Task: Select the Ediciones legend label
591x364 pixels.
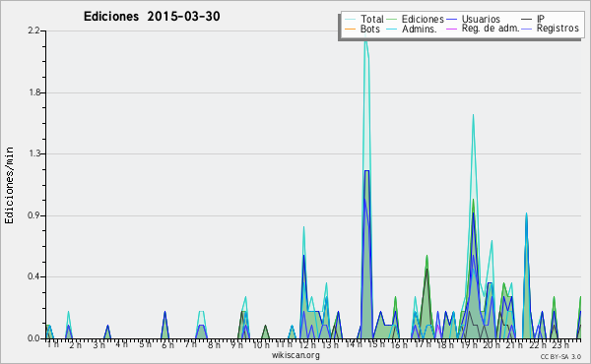Action: tap(423, 19)
